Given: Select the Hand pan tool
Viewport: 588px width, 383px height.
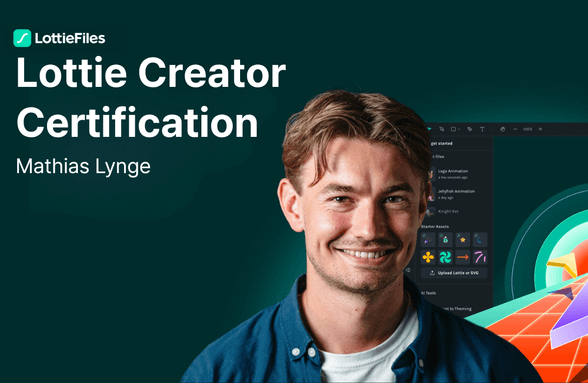Looking at the screenshot, I should point(502,129).
